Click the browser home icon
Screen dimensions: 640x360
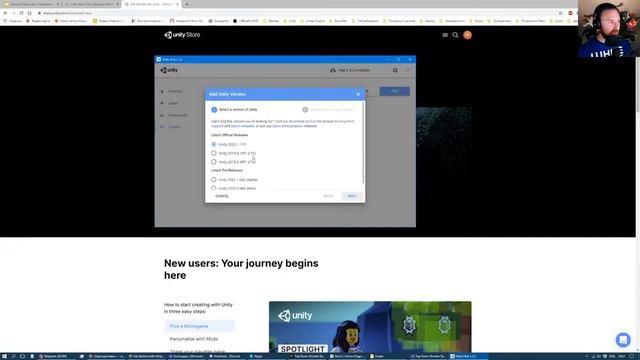29,13
